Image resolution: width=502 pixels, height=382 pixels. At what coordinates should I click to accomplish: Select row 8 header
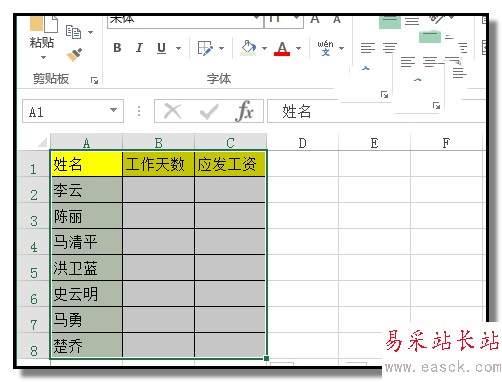point(33,346)
